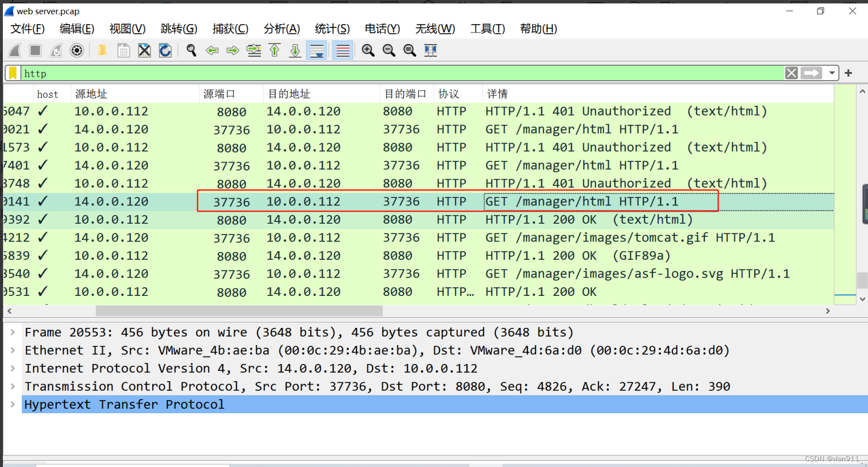Close the capture file from the toolbar
Image resolution: width=868 pixels, height=467 pixels.
coord(144,50)
